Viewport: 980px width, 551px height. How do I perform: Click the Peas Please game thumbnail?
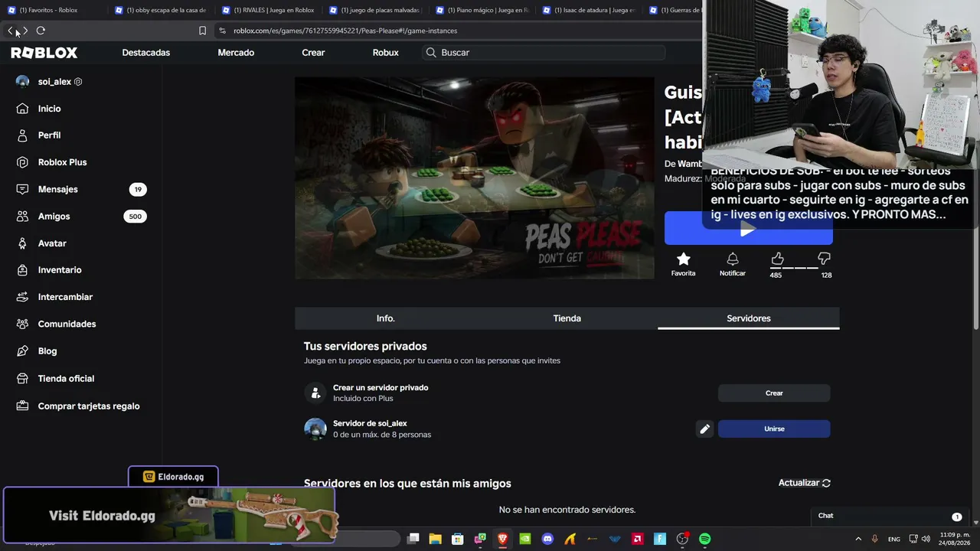pos(475,178)
